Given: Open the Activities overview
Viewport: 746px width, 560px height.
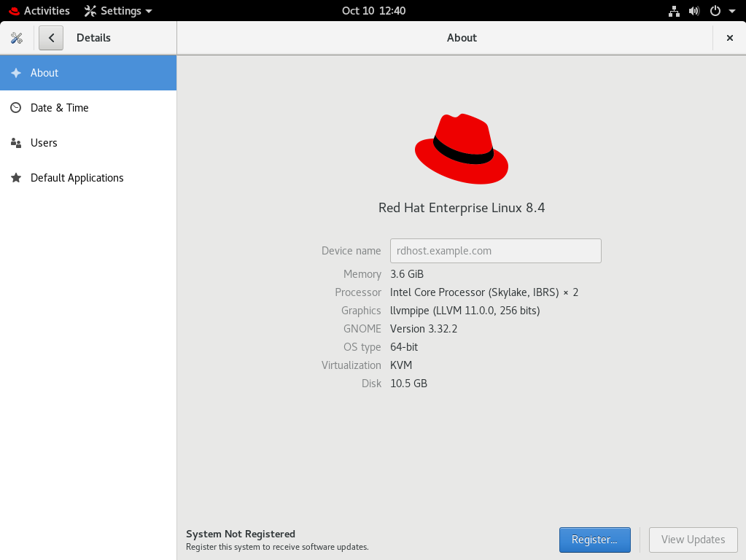Looking at the screenshot, I should [x=39, y=11].
